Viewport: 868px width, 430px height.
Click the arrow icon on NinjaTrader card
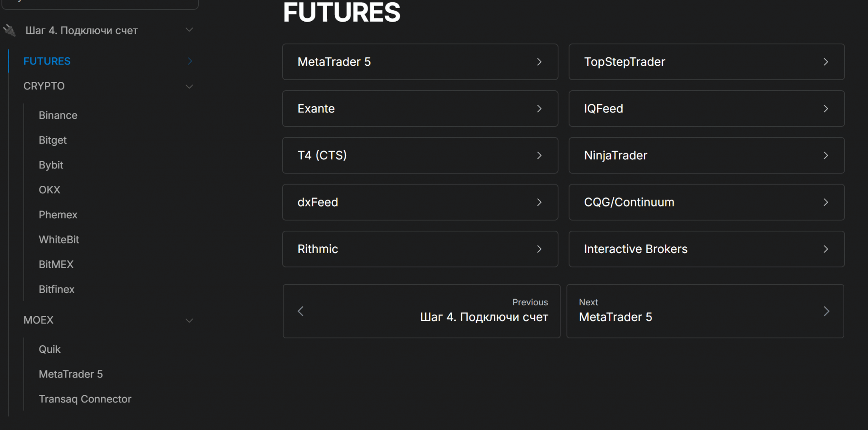(x=826, y=156)
